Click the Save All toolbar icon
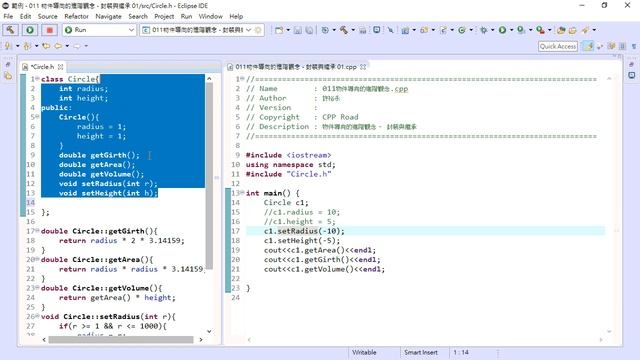 [x=309, y=30]
